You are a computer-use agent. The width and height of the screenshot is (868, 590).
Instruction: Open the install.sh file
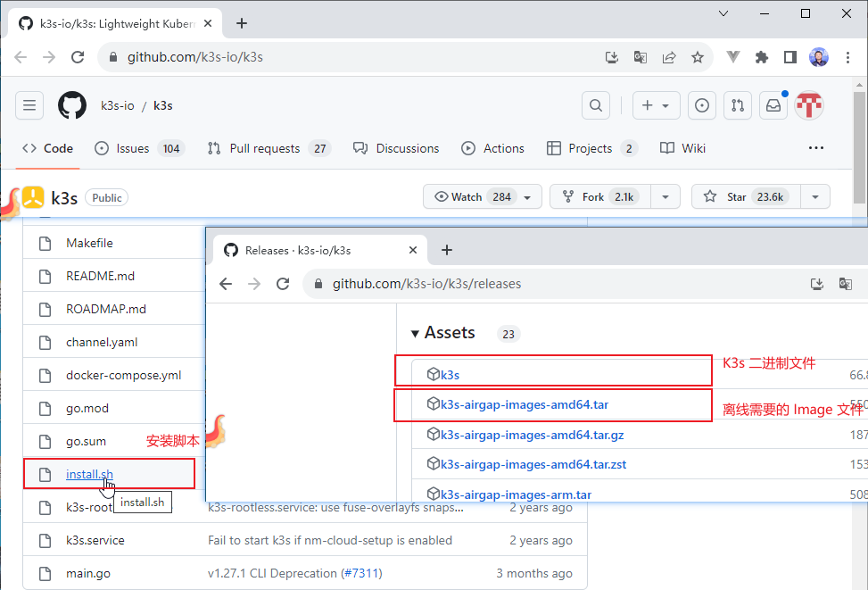click(89, 474)
